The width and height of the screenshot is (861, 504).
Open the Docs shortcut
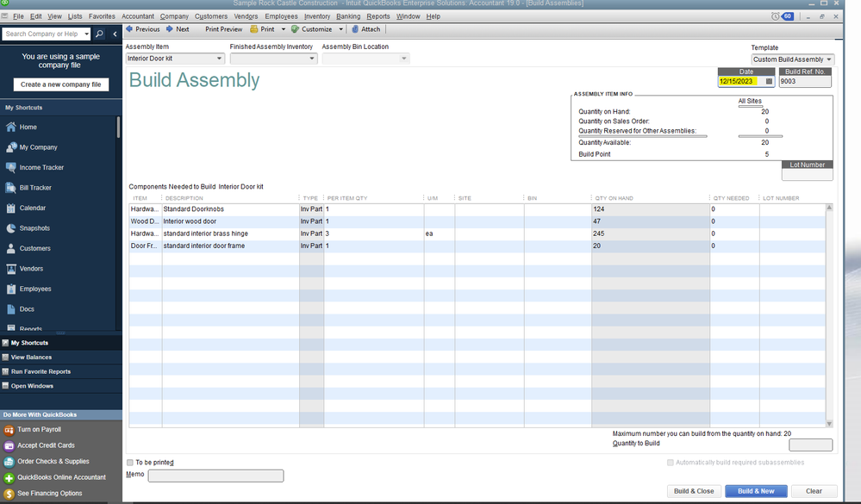pos(21,309)
